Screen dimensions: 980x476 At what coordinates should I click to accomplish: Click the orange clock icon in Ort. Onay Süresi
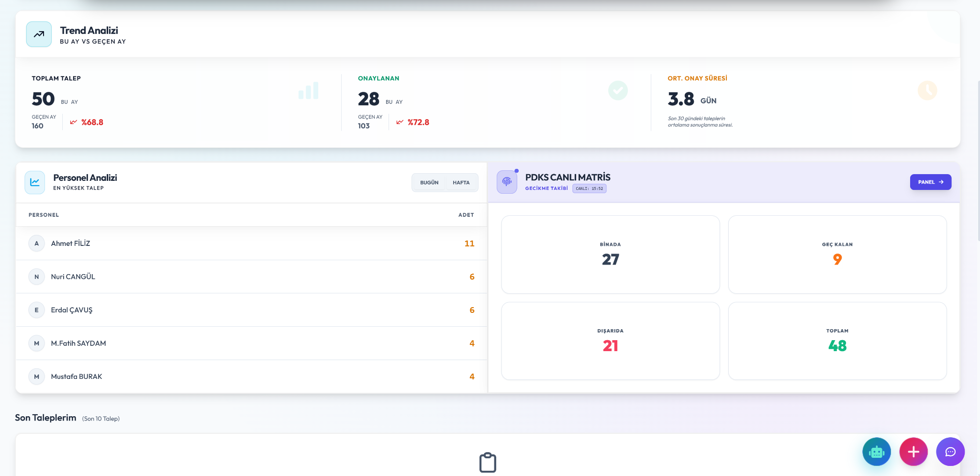point(927,90)
